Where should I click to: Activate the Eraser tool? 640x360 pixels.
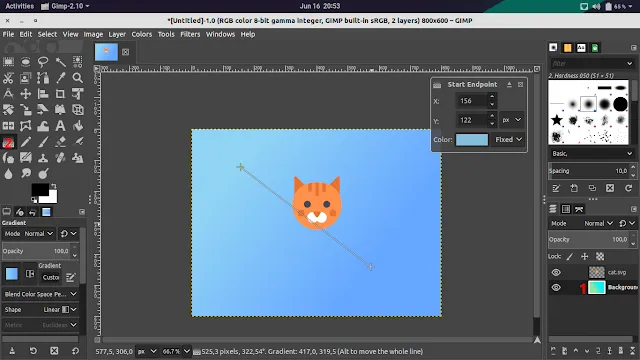tap(60, 142)
